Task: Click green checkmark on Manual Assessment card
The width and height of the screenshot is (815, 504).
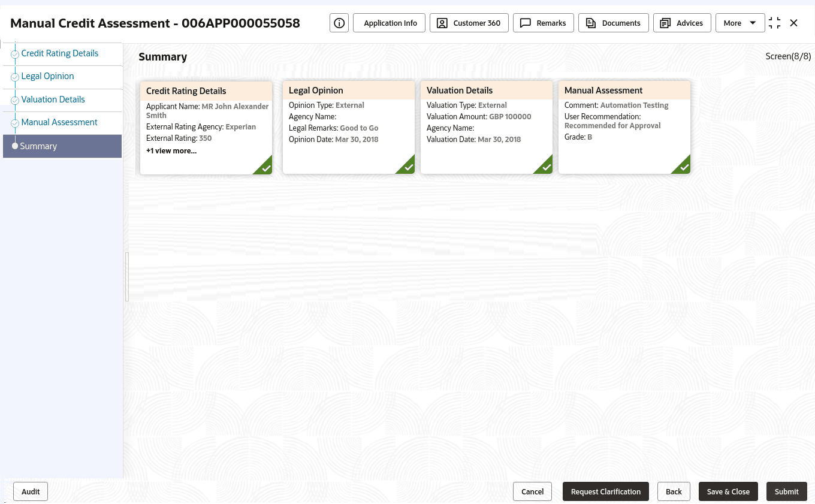Action: click(x=684, y=168)
